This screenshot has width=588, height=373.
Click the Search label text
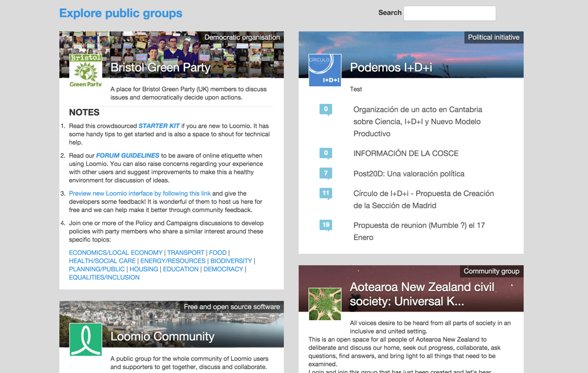(390, 13)
